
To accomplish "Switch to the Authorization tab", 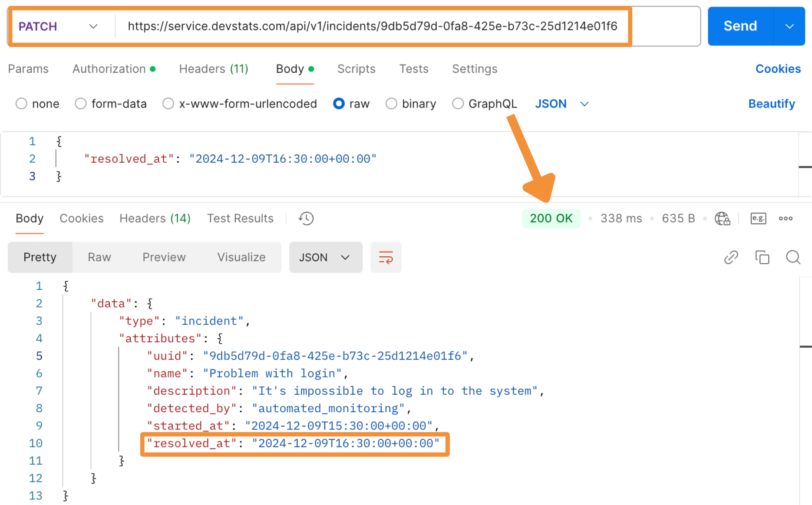I will pyautogui.click(x=114, y=69).
